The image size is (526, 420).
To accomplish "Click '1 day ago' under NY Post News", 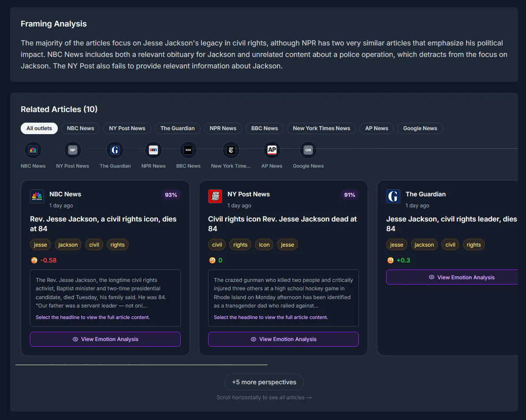I will tap(239, 206).
